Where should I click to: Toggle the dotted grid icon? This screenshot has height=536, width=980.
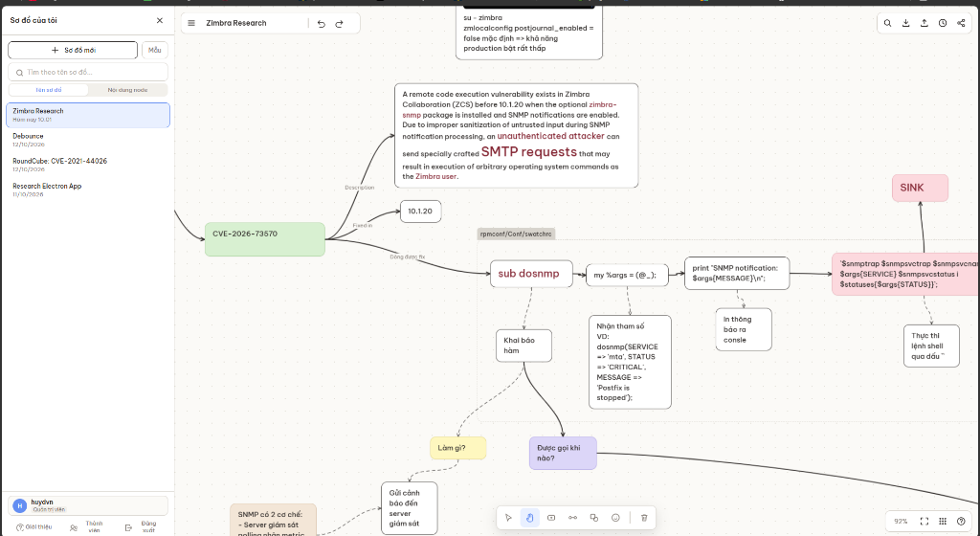(x=943, y=521)
